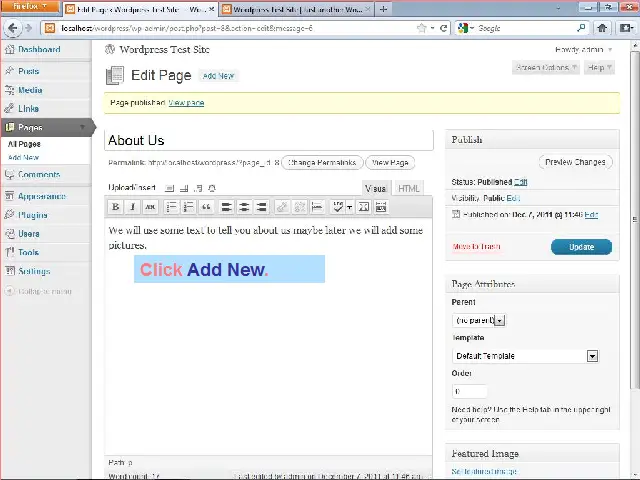Reload the page in Firefox
This screenshot has height=480, width=640.
tap(443, 28)
